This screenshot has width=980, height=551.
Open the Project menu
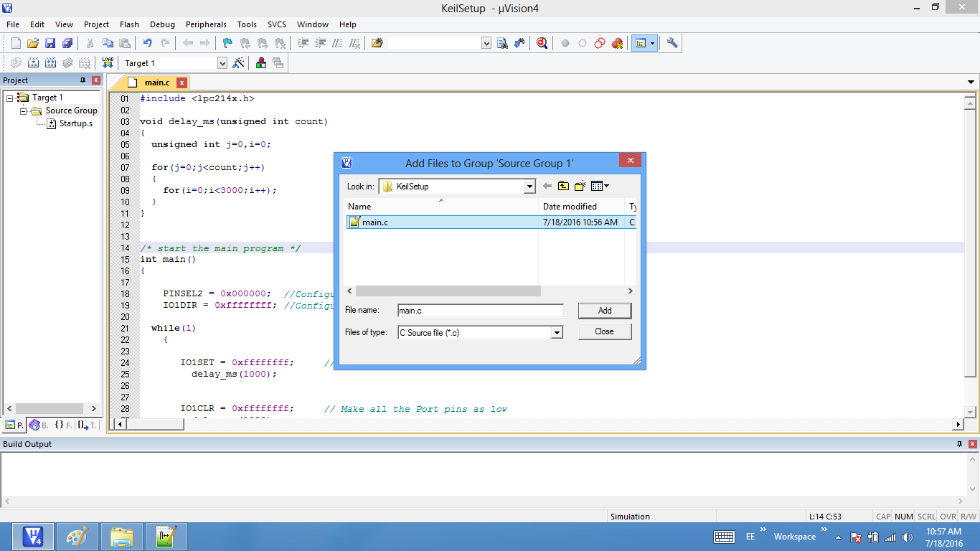[97, 24]
